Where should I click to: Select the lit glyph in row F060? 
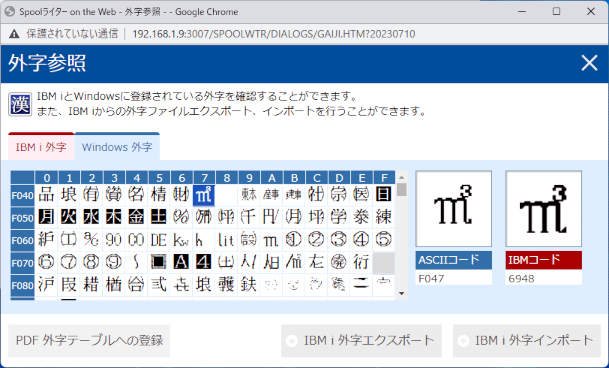pos(226,240)
